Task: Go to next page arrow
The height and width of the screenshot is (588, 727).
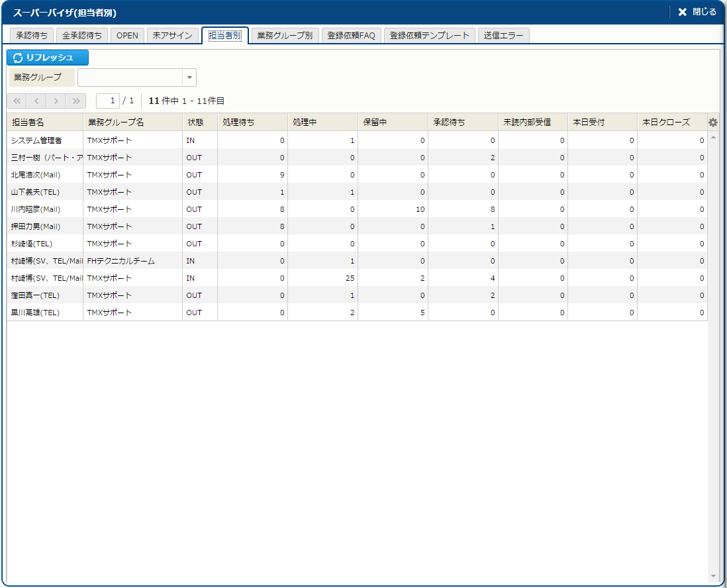Action: [56, 101]
